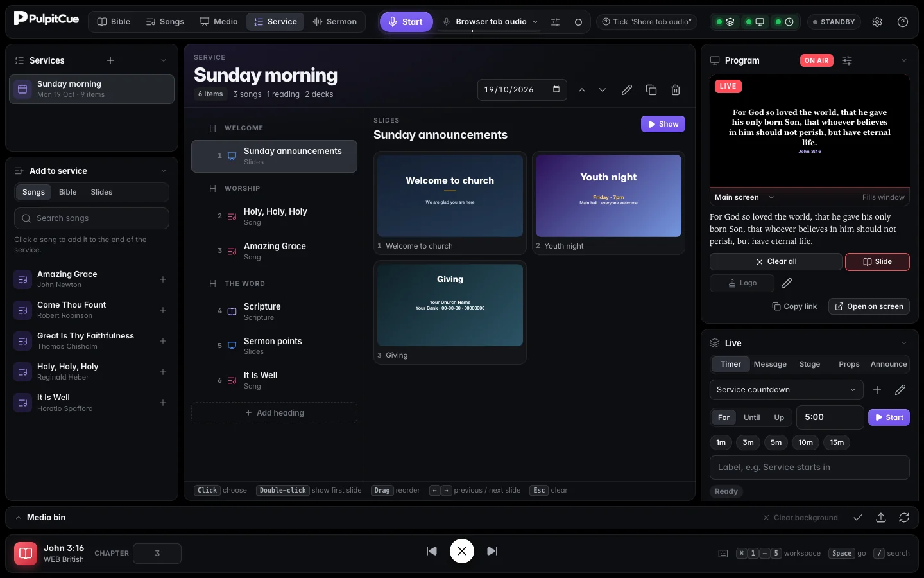Screen dimensions: 924x578
Task: Open the Bible workspace tab
Action: 114,22
